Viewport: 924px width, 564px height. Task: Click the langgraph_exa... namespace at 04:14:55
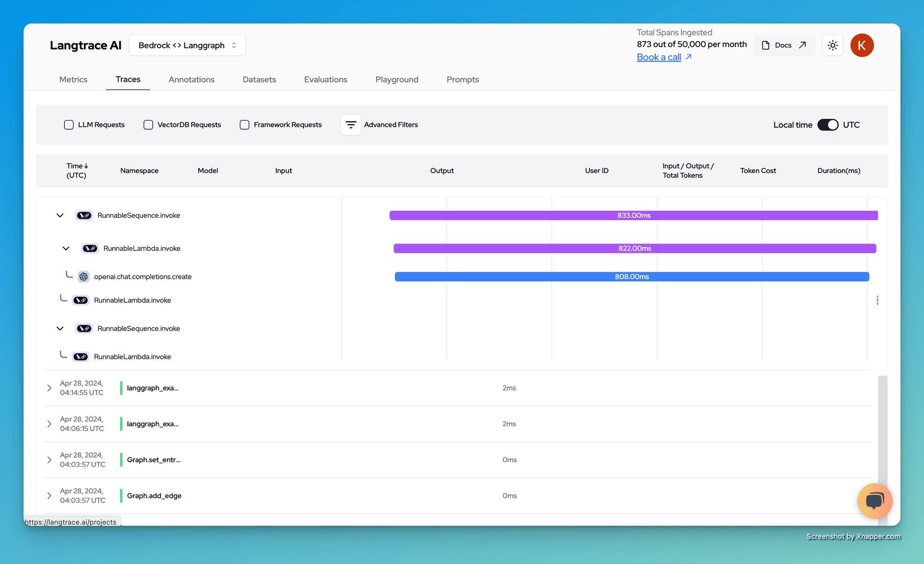click(x=153, y=388)
